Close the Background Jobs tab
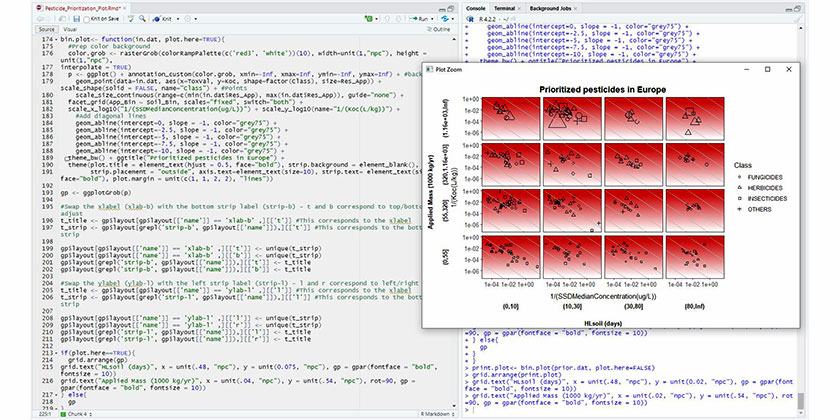Screen dimensions: 840x420 click(576, 9)
